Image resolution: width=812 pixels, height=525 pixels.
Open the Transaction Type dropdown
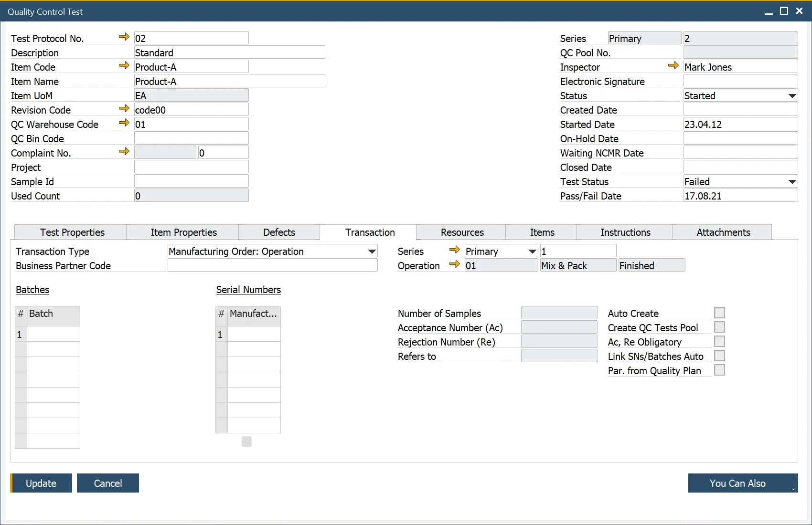pos(371,251)
